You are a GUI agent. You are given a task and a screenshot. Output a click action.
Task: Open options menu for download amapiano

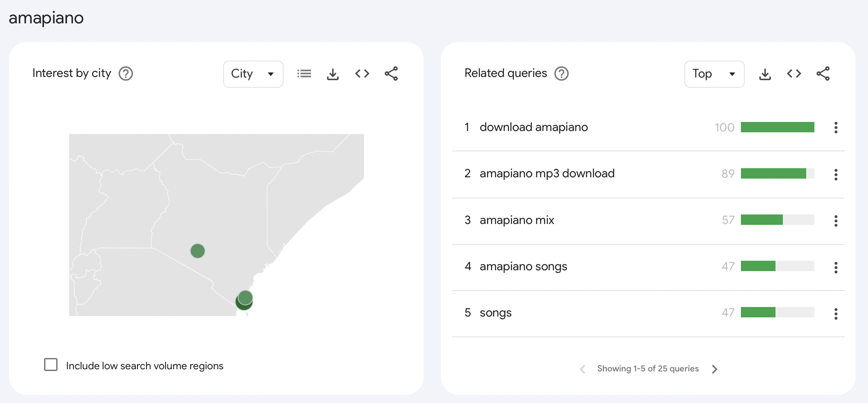tap(836, 128)
